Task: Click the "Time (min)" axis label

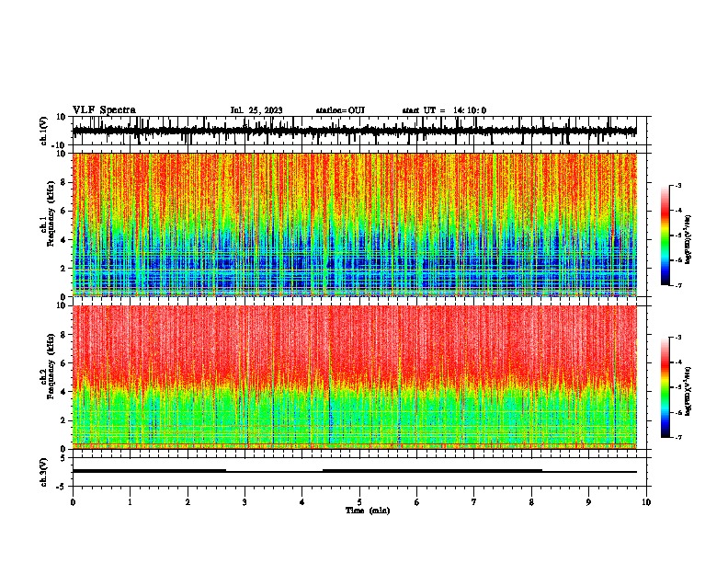Action: [368, 511]
